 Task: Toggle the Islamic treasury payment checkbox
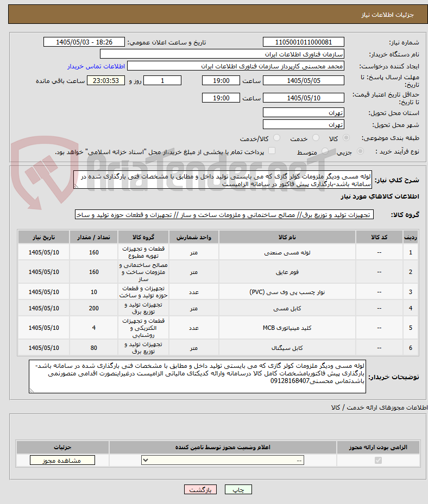[272, 151]
